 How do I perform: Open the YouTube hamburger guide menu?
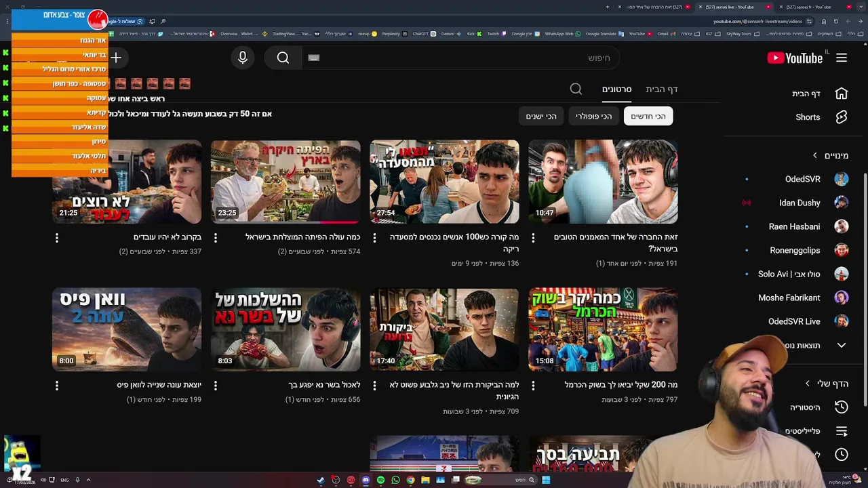tap(842, 58)
